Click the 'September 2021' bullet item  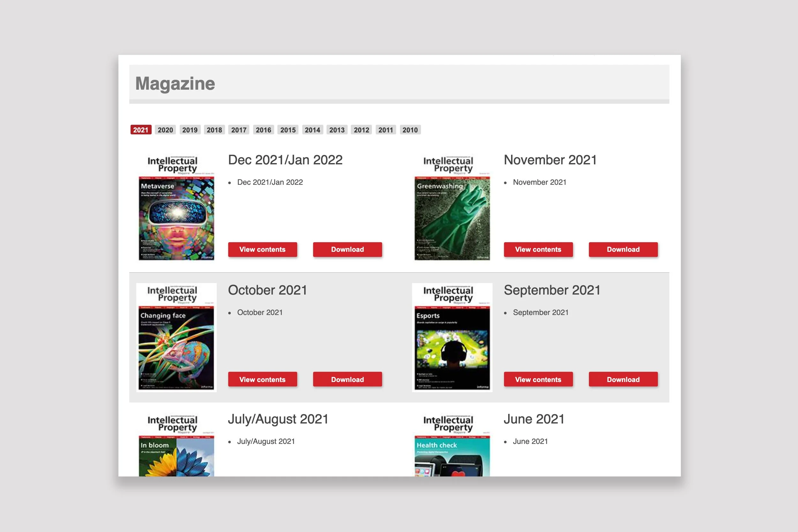(541, 312)
